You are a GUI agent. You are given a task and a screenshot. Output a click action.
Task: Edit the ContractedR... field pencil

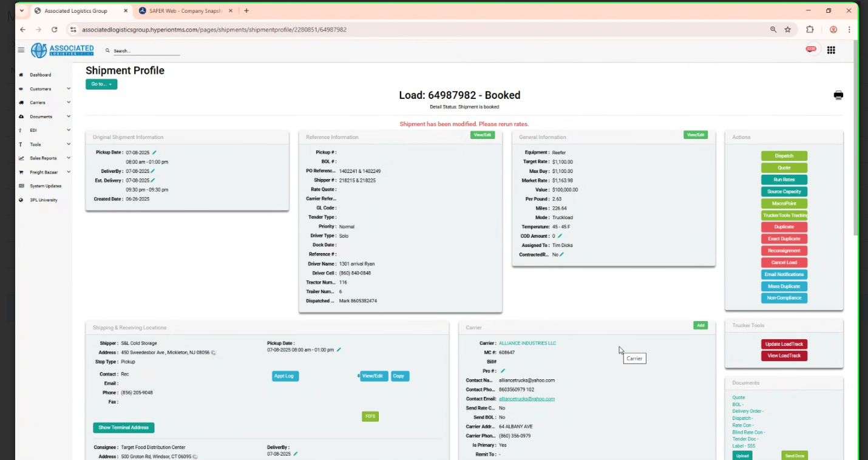coord(561,255)
